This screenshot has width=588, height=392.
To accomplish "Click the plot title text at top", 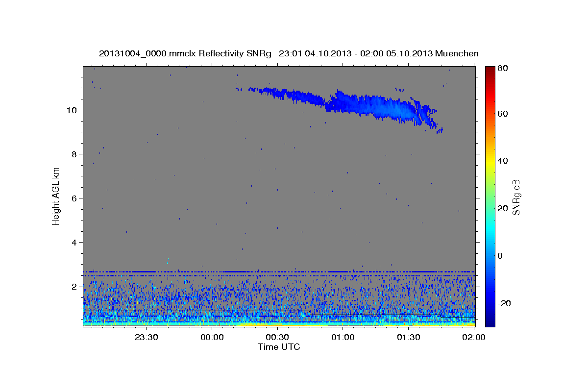I will point(289,53).
